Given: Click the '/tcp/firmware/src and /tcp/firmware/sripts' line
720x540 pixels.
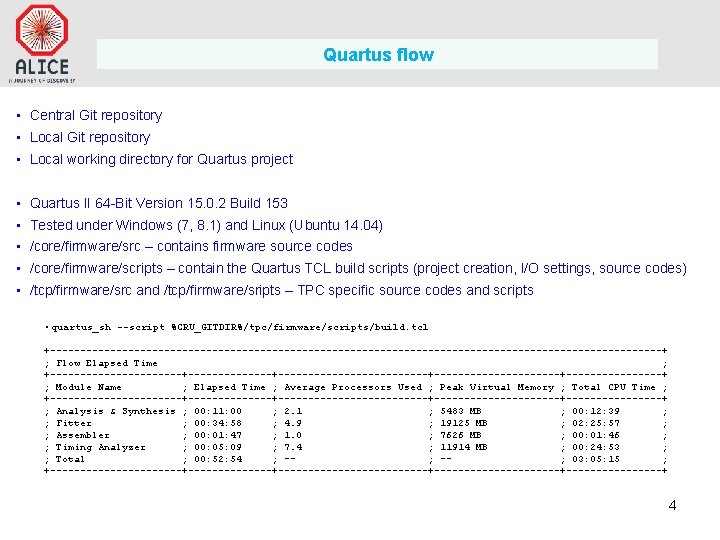Looking at the screenshot, I should [281, 290].
